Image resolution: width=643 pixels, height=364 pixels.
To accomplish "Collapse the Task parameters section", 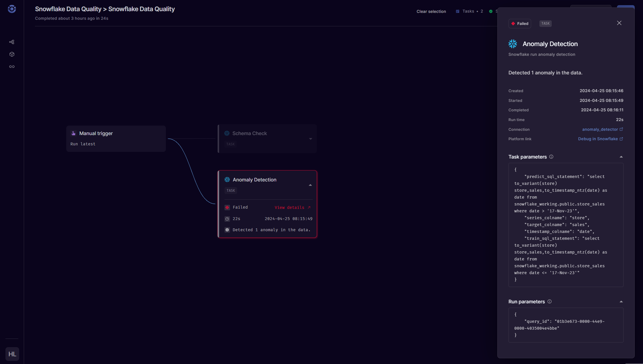I will click(621, 157).
